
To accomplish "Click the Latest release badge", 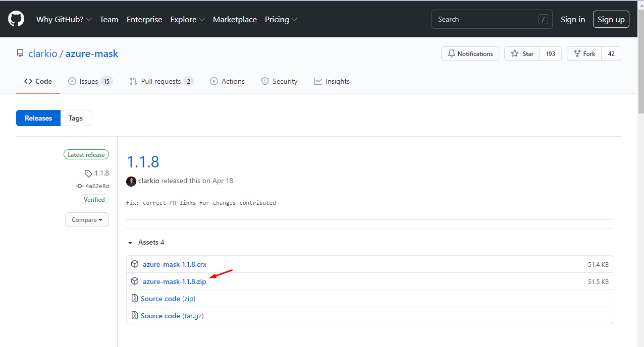I will pyautogui.click(x=86, y=155).
